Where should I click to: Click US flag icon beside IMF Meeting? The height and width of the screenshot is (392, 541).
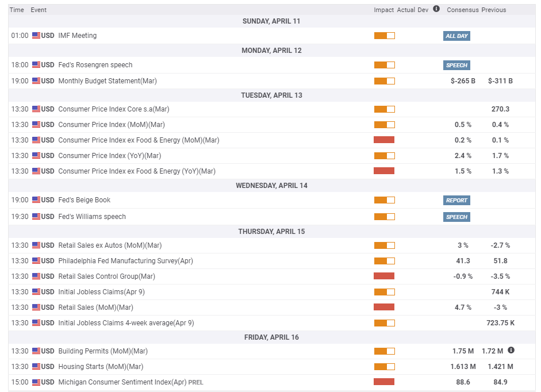click(x=36, y=36)
